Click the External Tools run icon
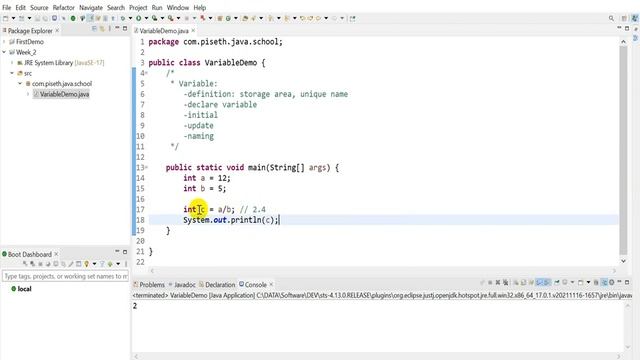This screenshot has height=360, width=640. (x=171, y=18)
